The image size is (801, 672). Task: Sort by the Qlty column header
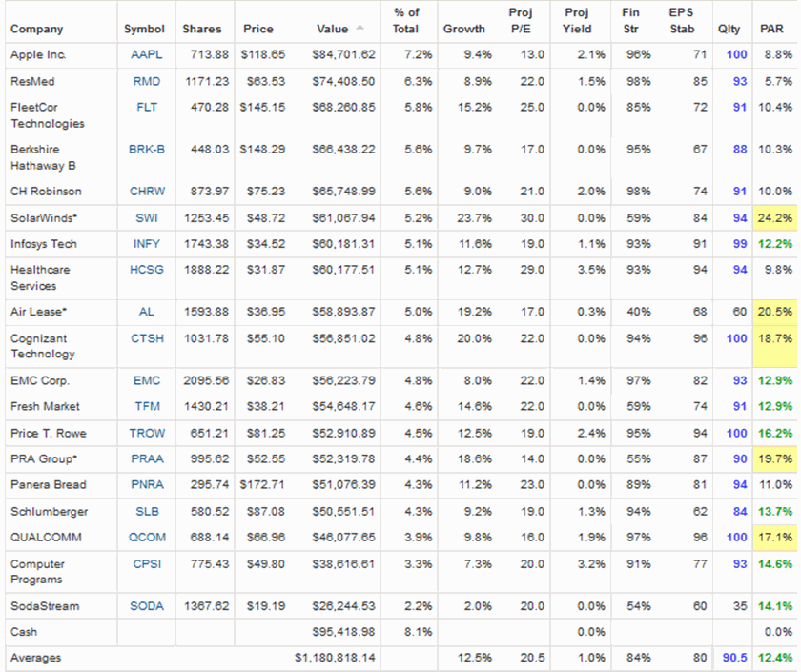729,30
